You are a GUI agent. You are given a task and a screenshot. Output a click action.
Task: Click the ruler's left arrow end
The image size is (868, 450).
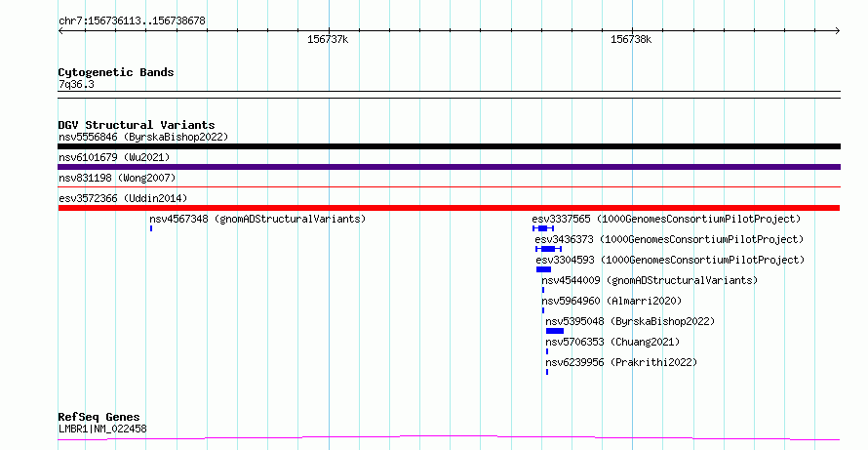(x=60, y=31)
